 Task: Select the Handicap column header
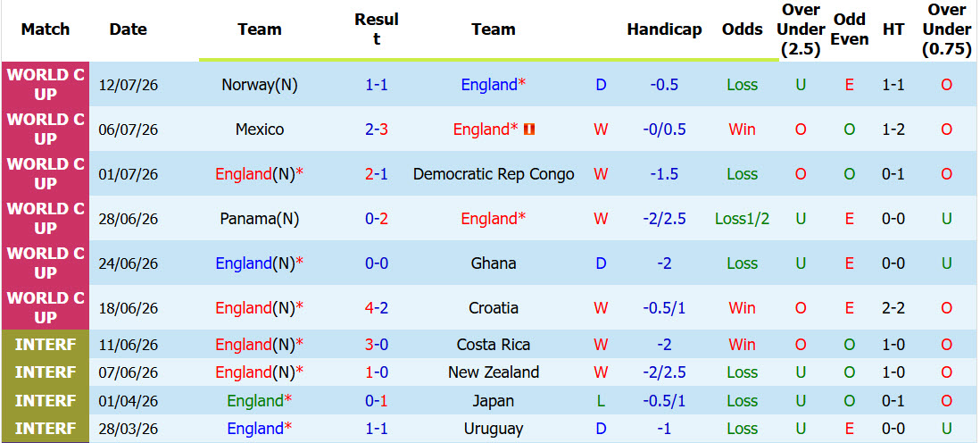click(664, 29)
